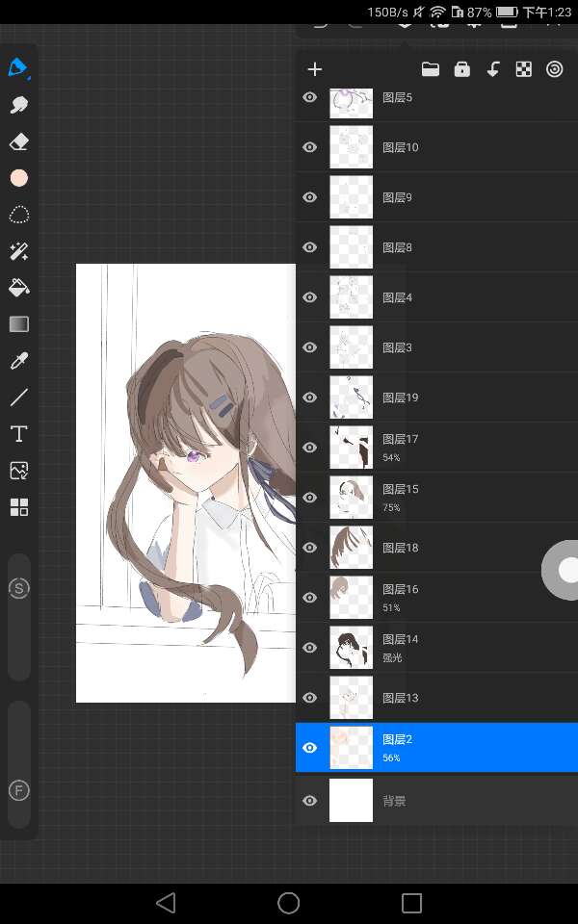The width and height of the screenshot is (578, 924).
Task: Add a new layer with plus button
Action: (314, 69)
